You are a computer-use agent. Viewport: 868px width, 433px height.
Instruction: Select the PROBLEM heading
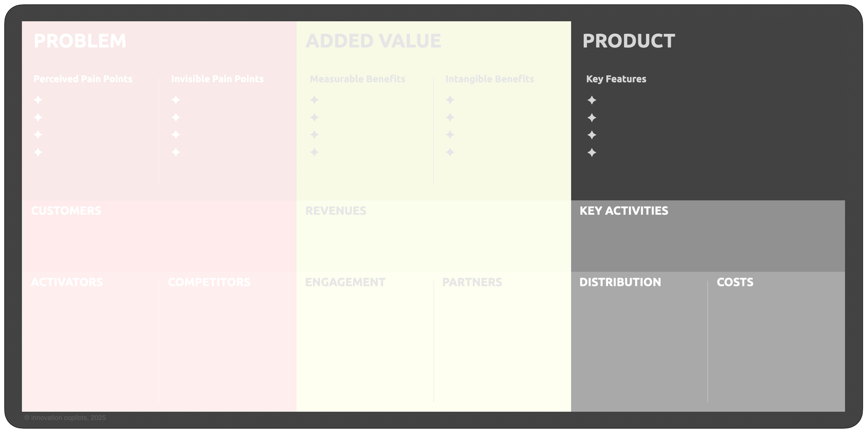pyautogui.click(x=80, y=41)
